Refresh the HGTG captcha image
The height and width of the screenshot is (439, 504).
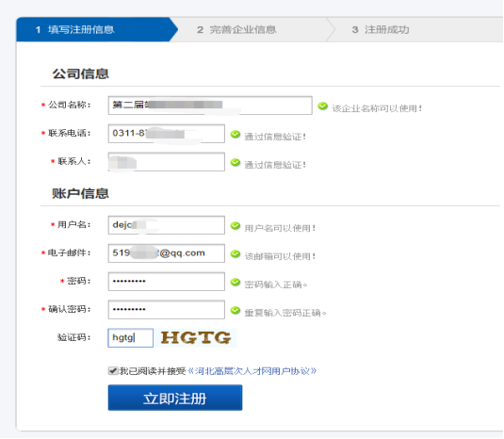coord(196,338)
